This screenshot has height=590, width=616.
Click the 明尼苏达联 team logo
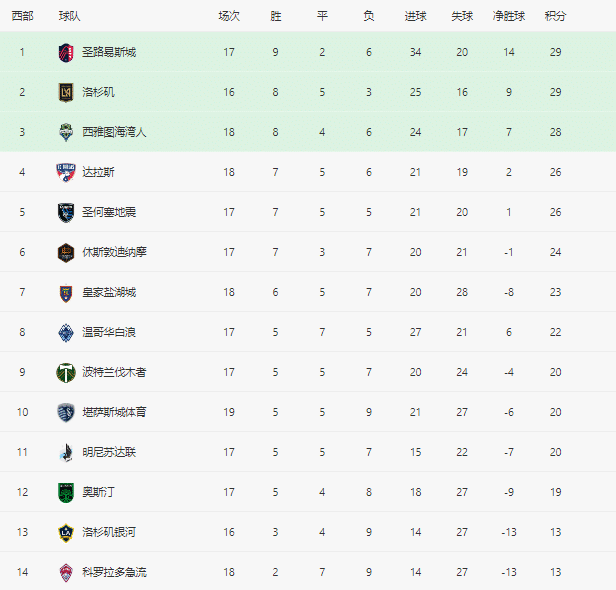[x=66, y=452]
